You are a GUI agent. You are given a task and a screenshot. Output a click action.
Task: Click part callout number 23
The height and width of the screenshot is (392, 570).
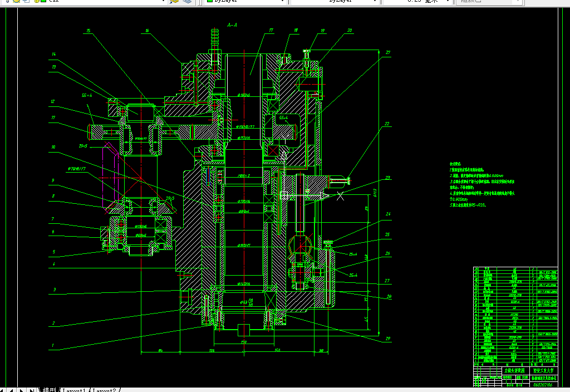tap(388, 178)
